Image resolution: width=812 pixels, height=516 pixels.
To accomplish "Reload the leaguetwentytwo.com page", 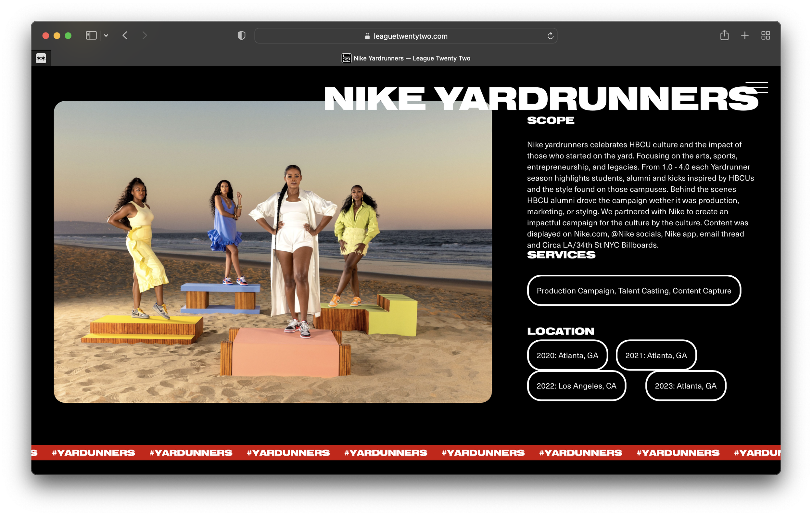I will [x=550, y=36].
